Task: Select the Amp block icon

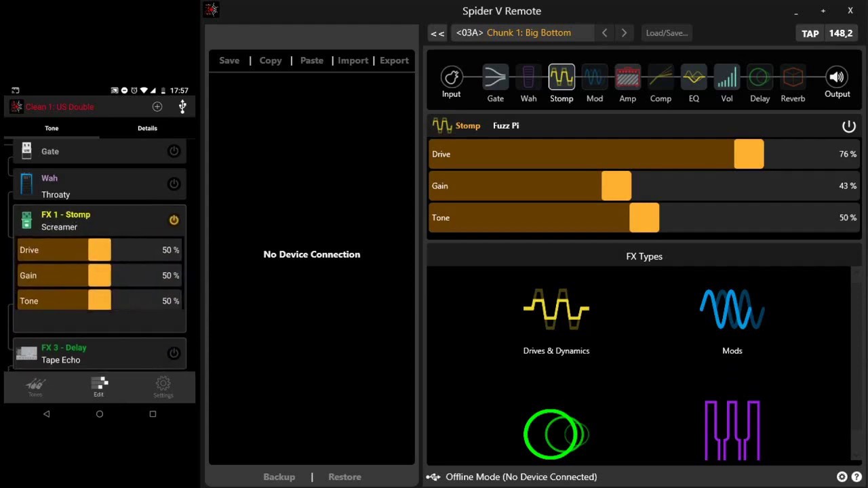Action: click(627, 77)
